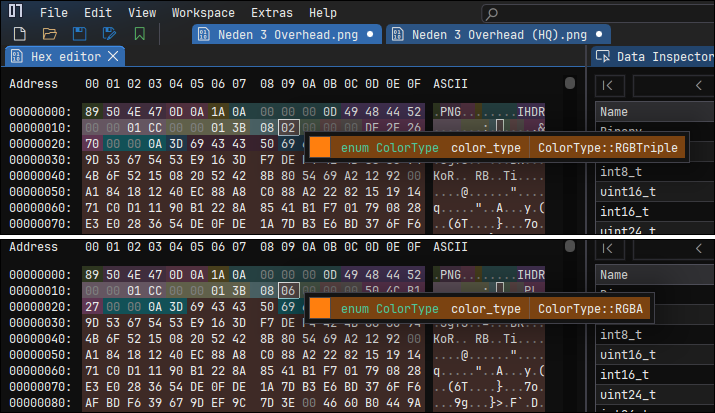The height and width of the screenshot is (413, 715).
Task: Select byte 9A ending row 00000080
Action: 414,403
